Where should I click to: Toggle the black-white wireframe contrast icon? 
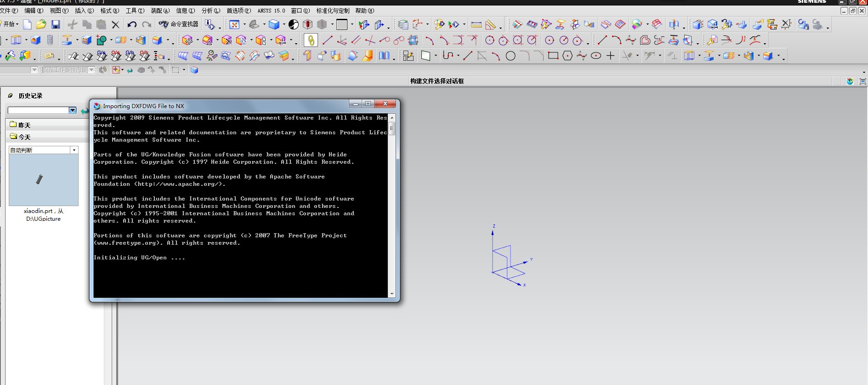(294, 24)
